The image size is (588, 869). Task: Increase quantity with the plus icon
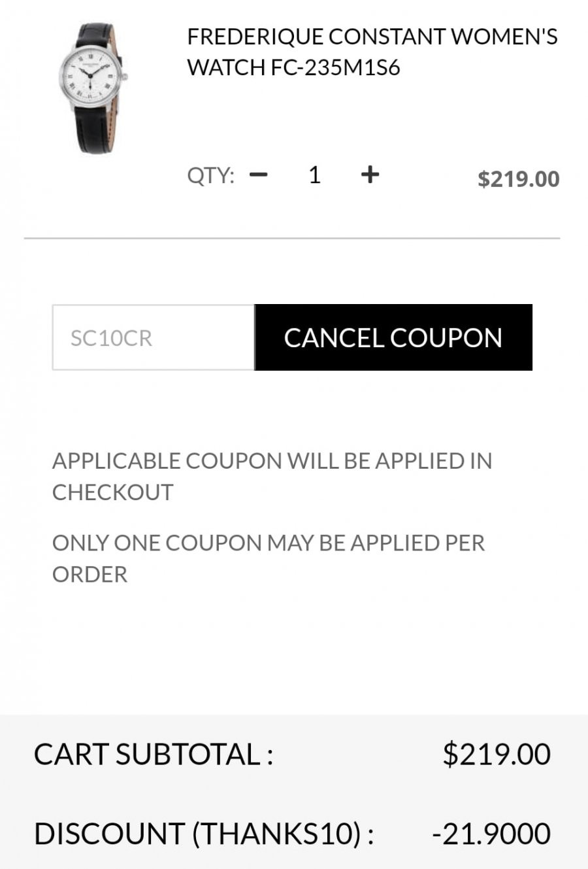tap(370, 174)
